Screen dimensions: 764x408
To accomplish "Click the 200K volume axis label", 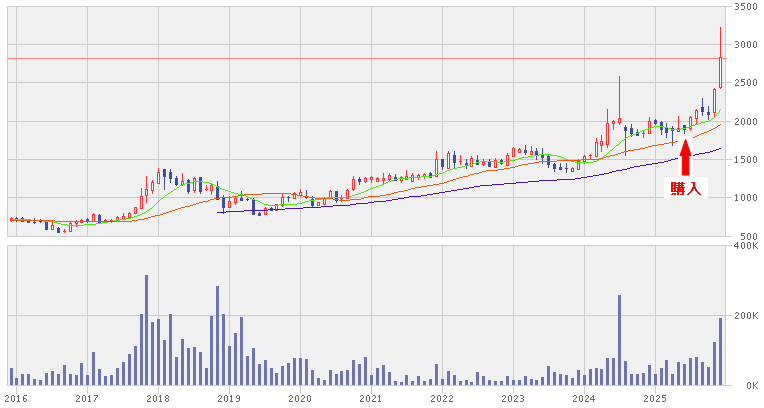I will pos(744,316).
